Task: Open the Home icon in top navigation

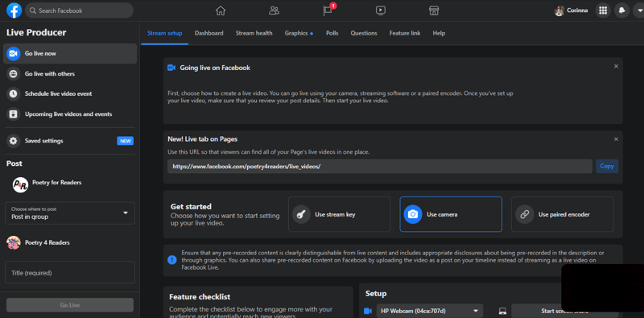Action: click(x=221, y=10)
